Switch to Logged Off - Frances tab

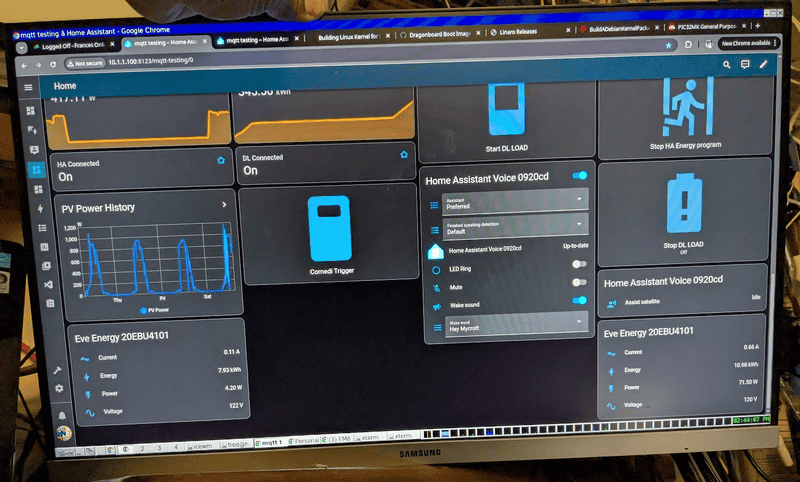pos(72,45)
